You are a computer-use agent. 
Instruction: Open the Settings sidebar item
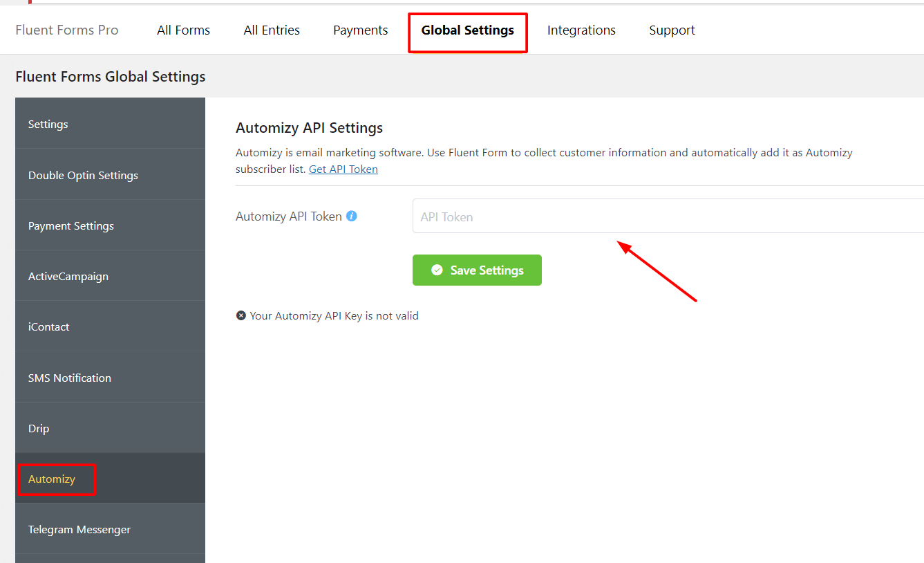[x=111, y=124]
